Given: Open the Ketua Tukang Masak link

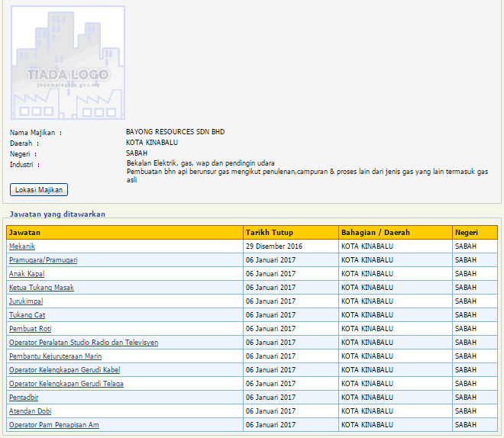Looking at the screenshot, I should coord(41,288).
